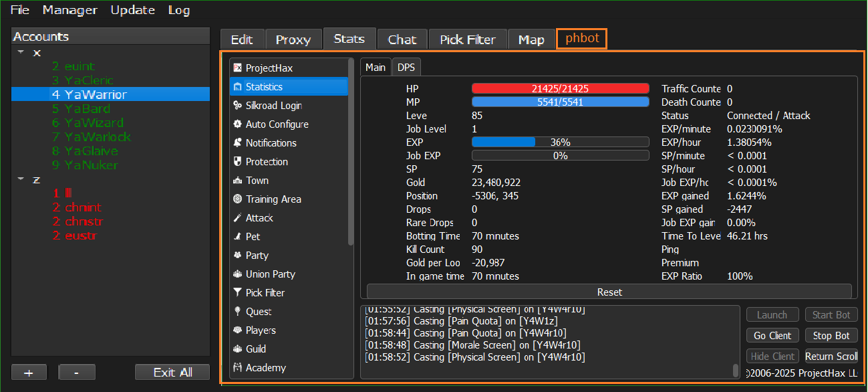Click the blue EXP progress bar
868x392 pixels.
coord(560,142)
